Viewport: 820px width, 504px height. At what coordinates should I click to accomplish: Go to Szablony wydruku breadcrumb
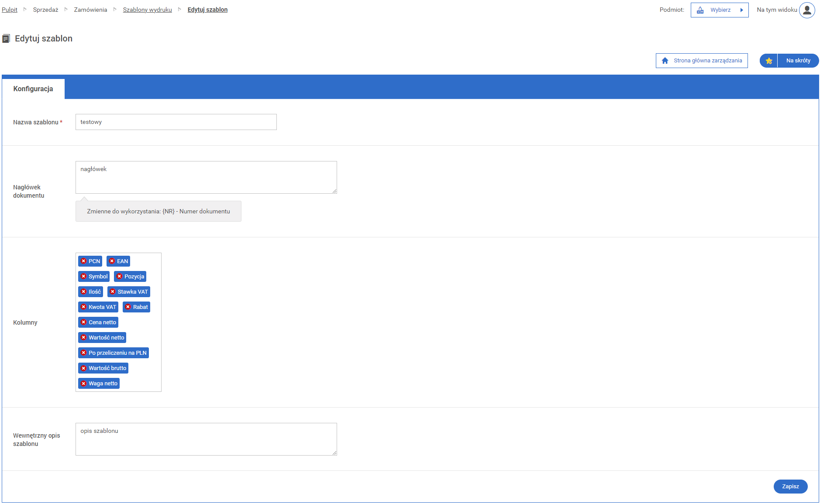tap(147, 10)
